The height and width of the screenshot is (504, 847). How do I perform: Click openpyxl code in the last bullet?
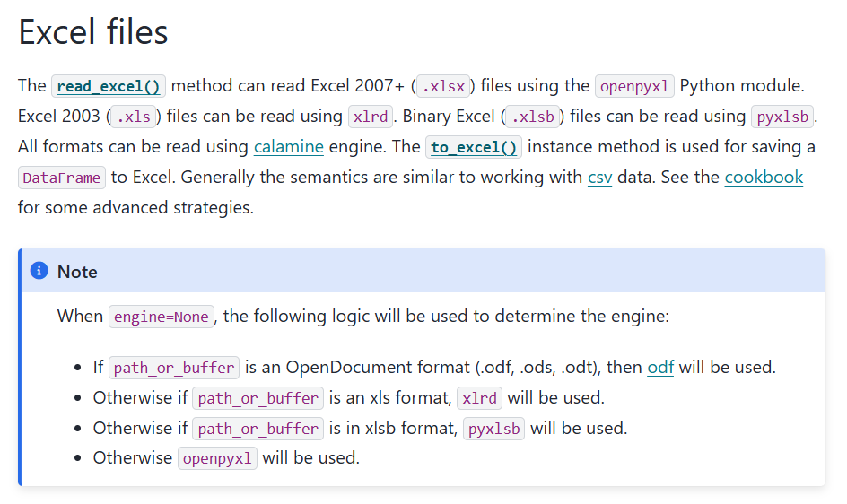[x=217, y=458]
